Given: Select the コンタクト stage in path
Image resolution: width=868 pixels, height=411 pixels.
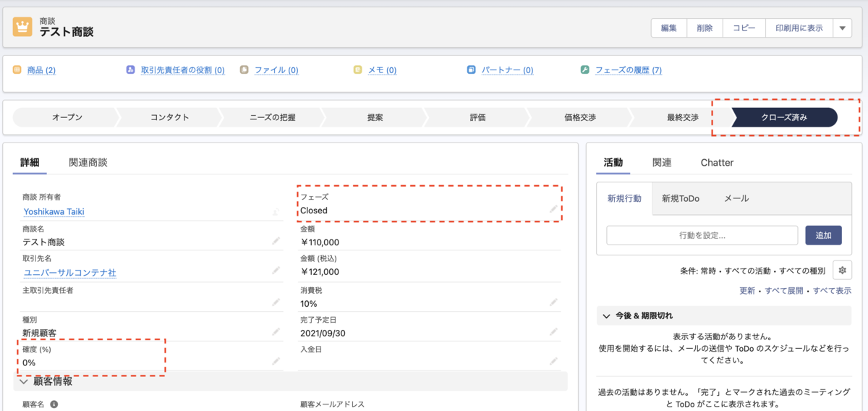Looking at the screenshot, I should click(x=170, y=117).
